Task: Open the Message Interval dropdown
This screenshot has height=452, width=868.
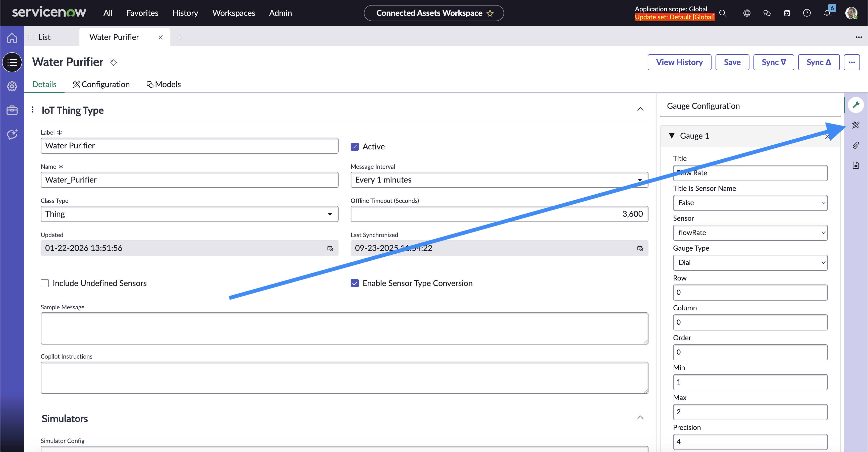Action: [499, 180]
